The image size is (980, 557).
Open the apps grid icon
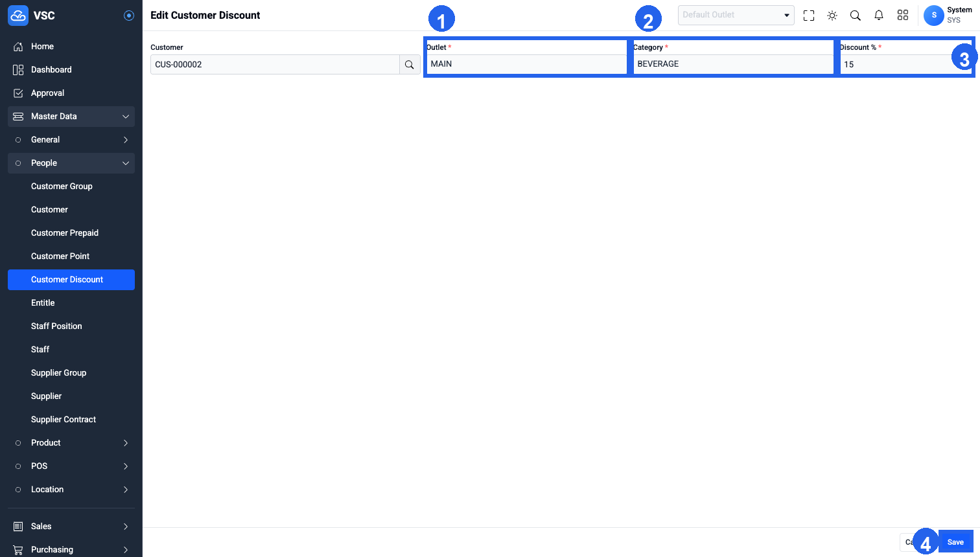[902, 16]
